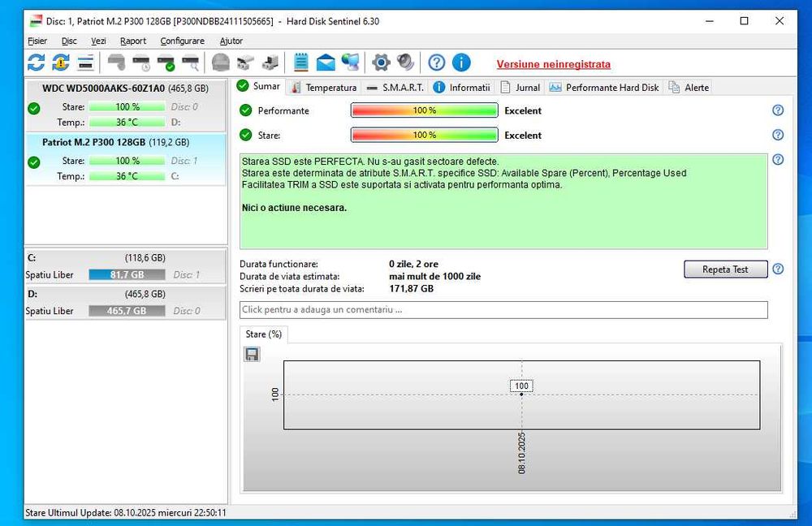Click the disk eraser toolbar icon
The height and width of the screenshot is (526, 812).
[245, 63]
